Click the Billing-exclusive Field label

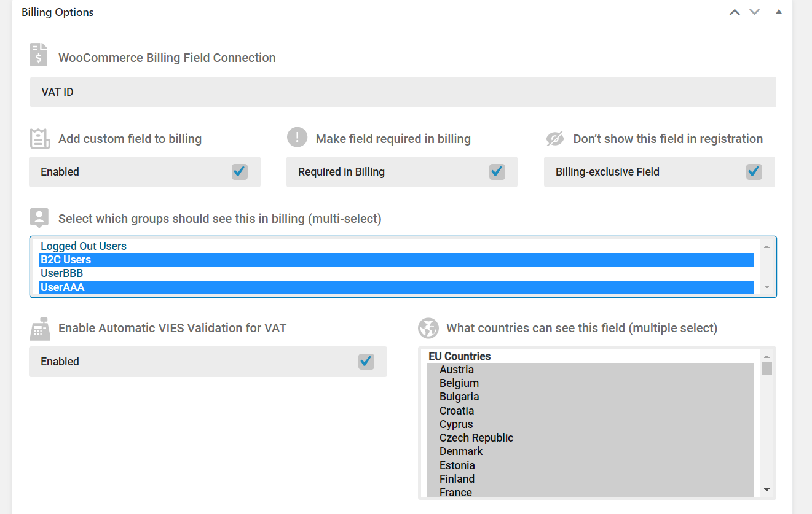[x=607, y=172]
